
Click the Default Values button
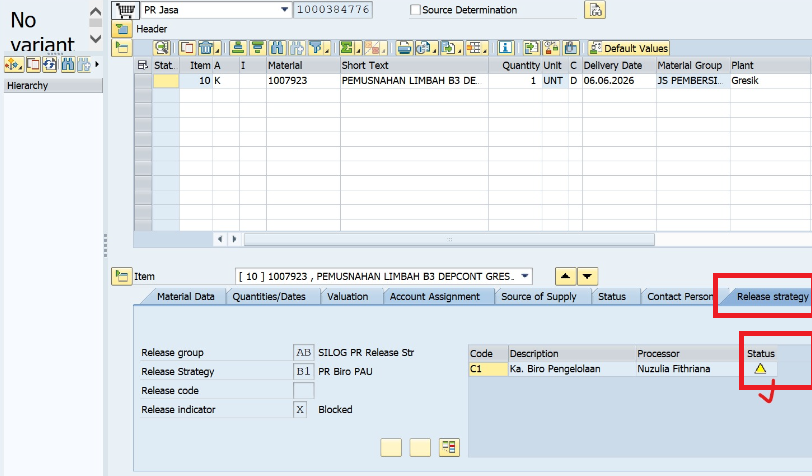click(x=628, y=48)
